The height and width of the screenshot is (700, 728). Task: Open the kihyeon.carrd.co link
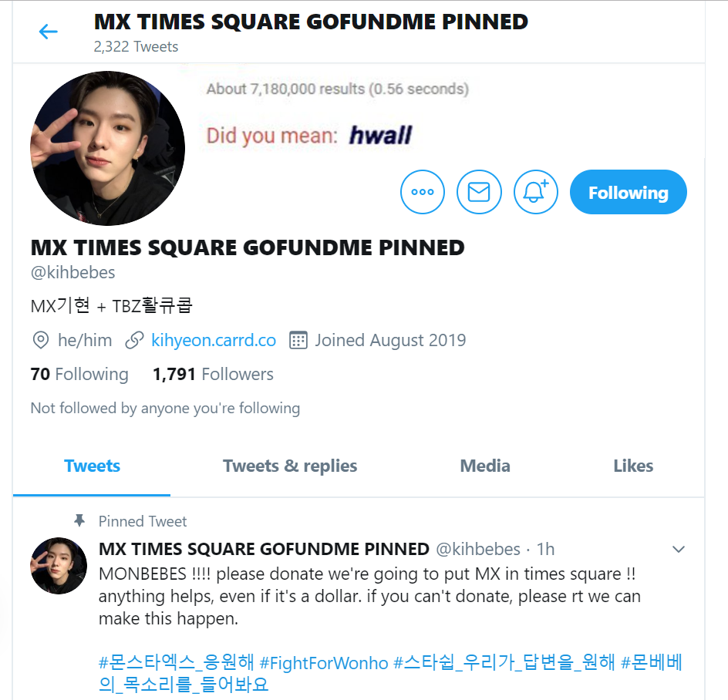[x=214, y=340]
